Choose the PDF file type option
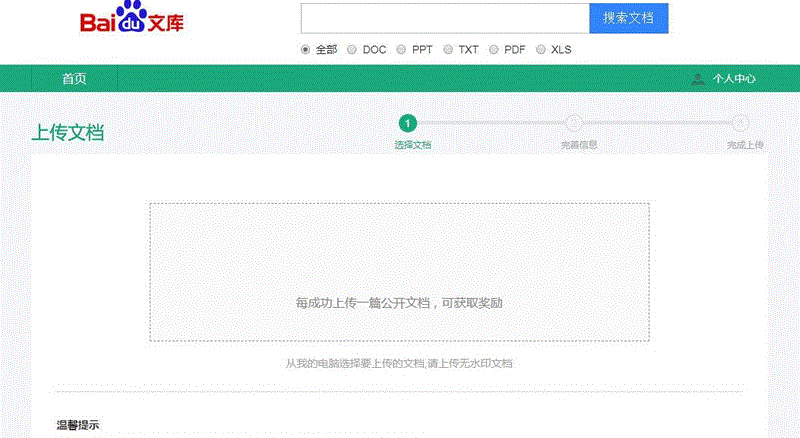The image size is (800, 438). pyautogui.click(x=494, y=49)
